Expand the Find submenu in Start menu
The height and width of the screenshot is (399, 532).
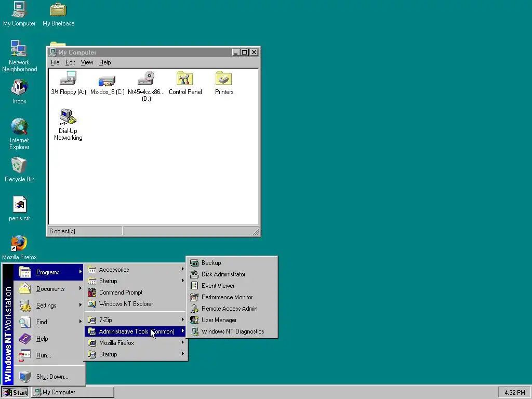click(48, 322)
